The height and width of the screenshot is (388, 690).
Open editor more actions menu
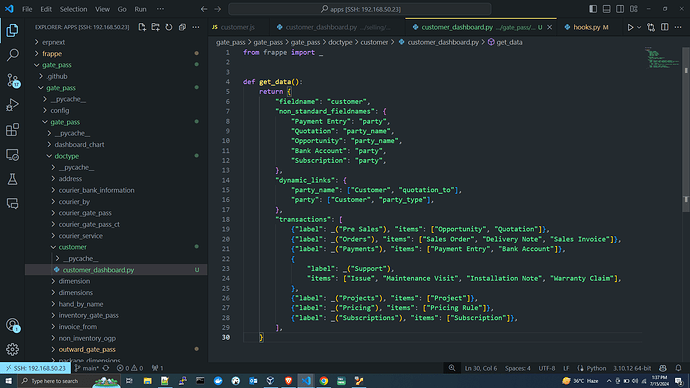678,27
